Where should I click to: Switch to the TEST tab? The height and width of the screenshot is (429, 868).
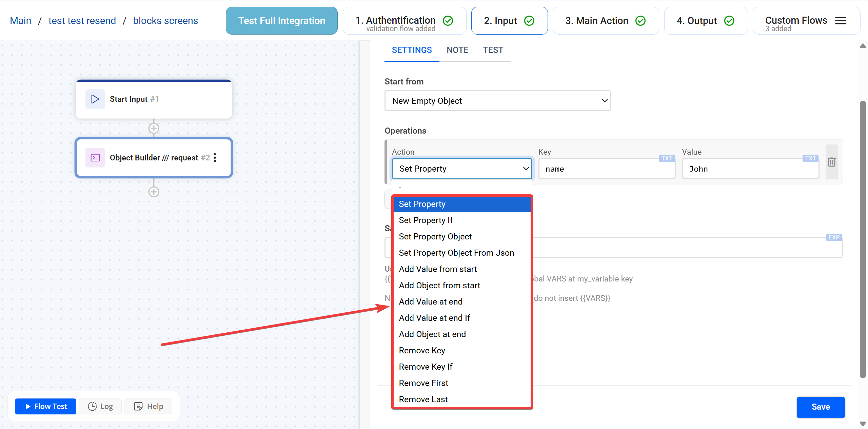[x=493, y=50]
